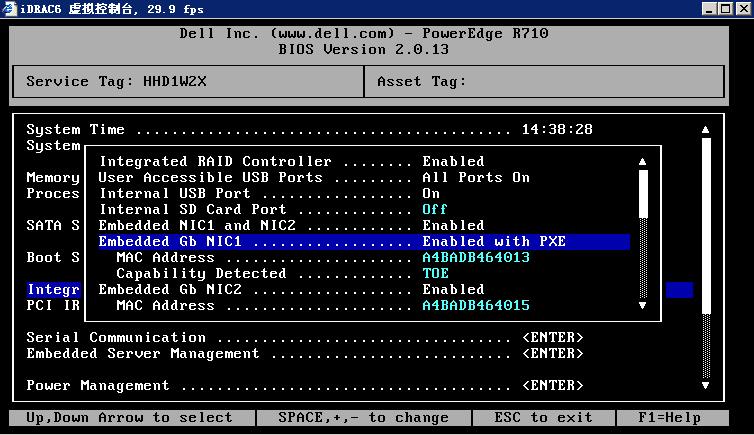Open Embedded Server Management submenu
Screen dimensions: 754x435
(x=305, y=353)
